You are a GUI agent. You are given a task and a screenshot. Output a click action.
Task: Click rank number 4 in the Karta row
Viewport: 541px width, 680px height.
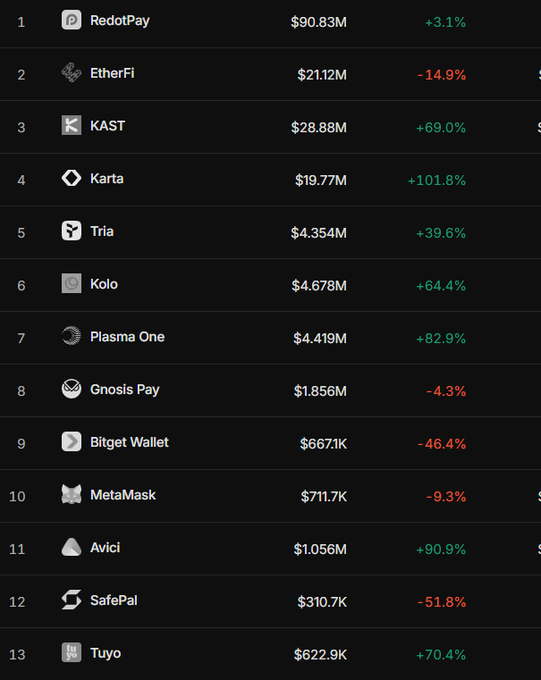pyautogui.click(x=21, y=180)
